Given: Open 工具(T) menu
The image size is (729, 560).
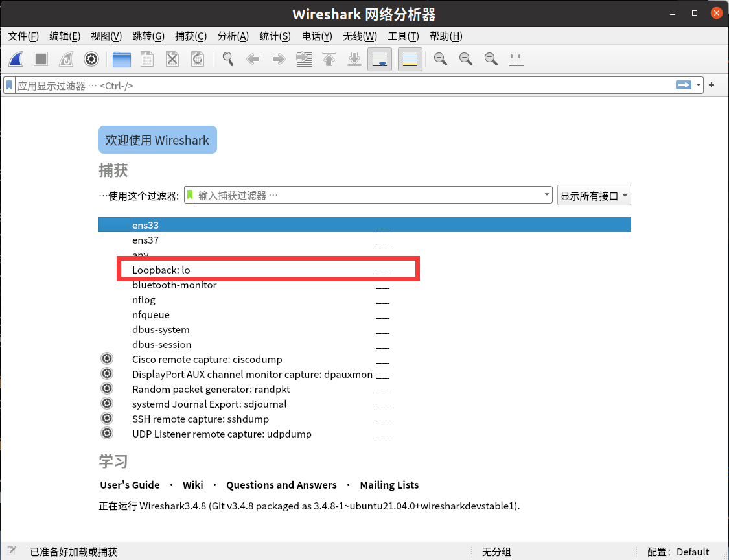Looking at the screenshot, I should coord(403,36).
